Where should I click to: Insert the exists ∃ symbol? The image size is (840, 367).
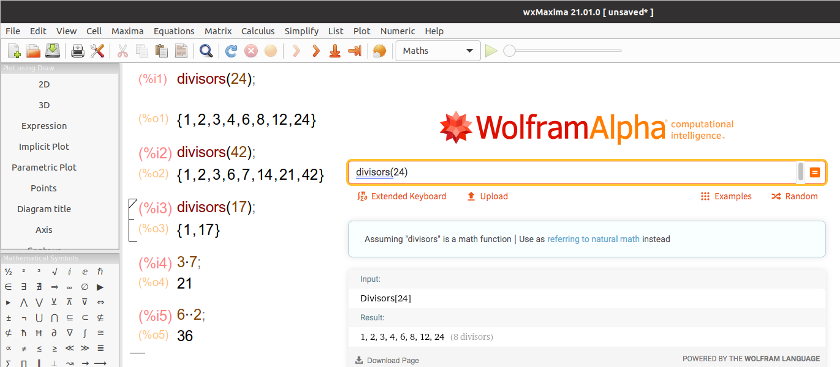[x=24, y=287]
